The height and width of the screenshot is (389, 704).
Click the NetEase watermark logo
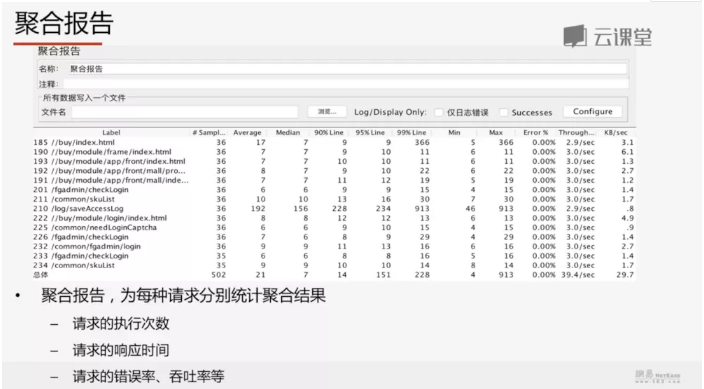pyautogui.click(x=658, y=376)
